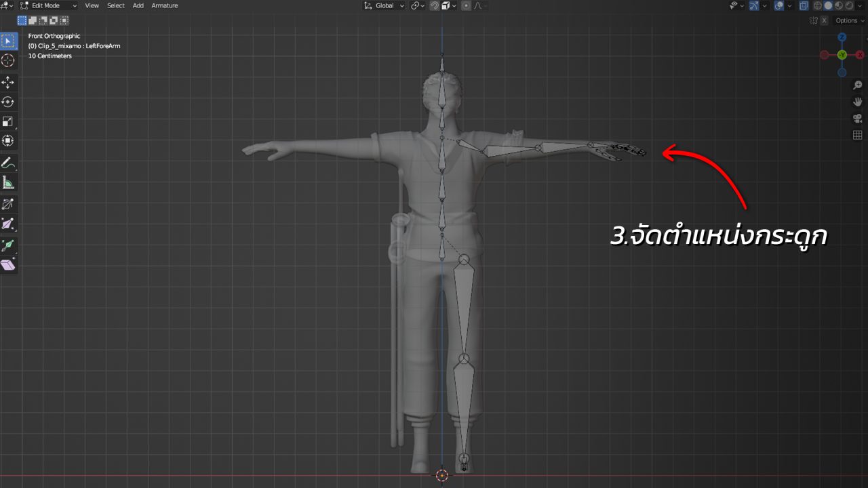Expand the viewport shading dropdown
The height and width of the screenshot is (488, 868).
click(x=860, y=5)
